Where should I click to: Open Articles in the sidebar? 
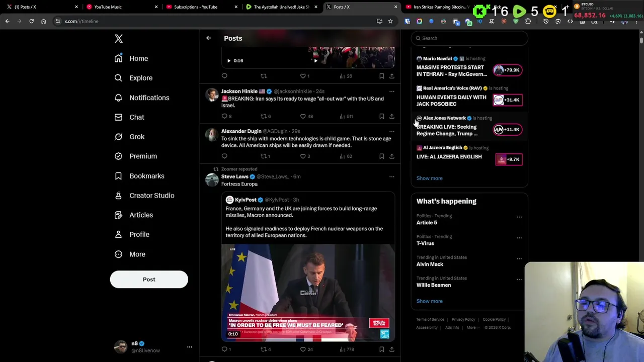(x=134, y=215)
